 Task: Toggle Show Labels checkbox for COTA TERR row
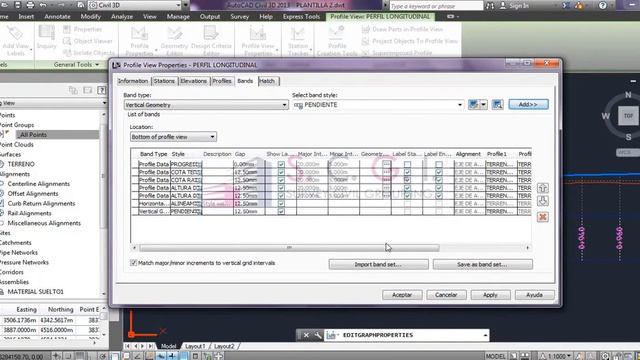click(281, 172)
